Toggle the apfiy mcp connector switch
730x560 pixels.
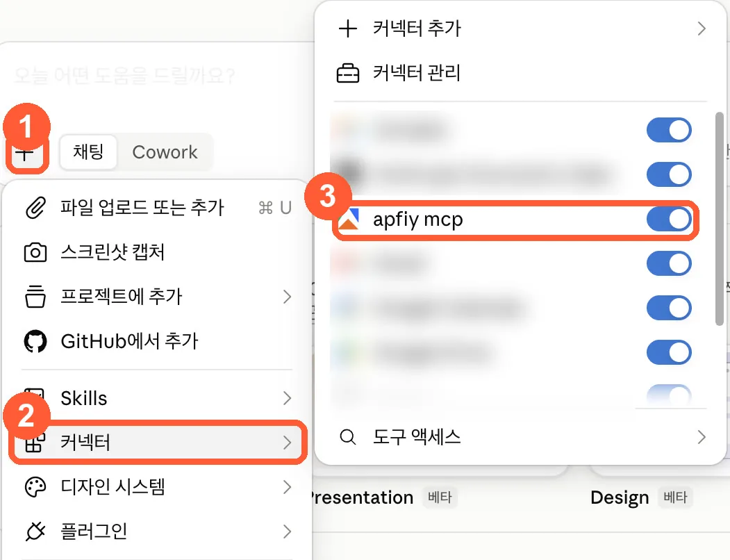point(669,219)
